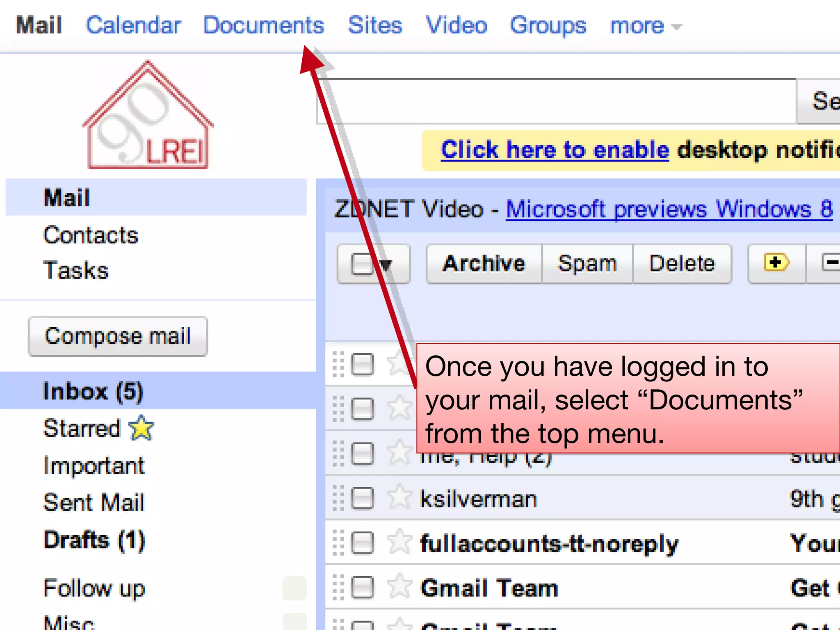Click inside the mail search field
840x630 pixels.
click(554, 101)
